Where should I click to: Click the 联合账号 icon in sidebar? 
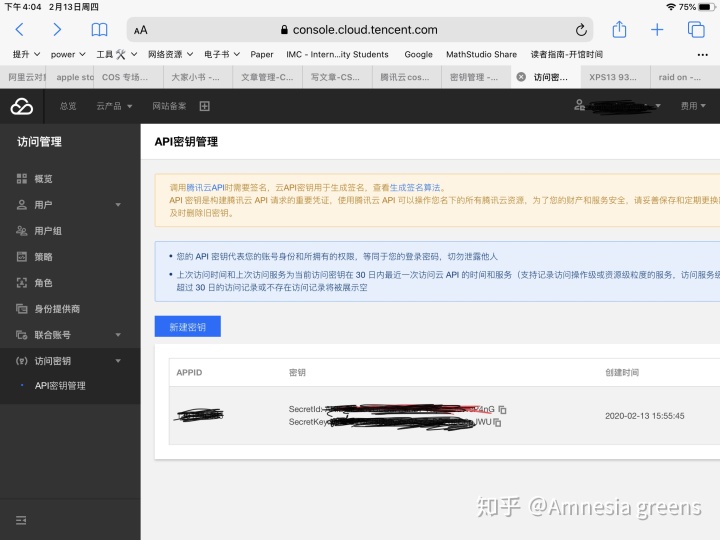click(22, 335)
